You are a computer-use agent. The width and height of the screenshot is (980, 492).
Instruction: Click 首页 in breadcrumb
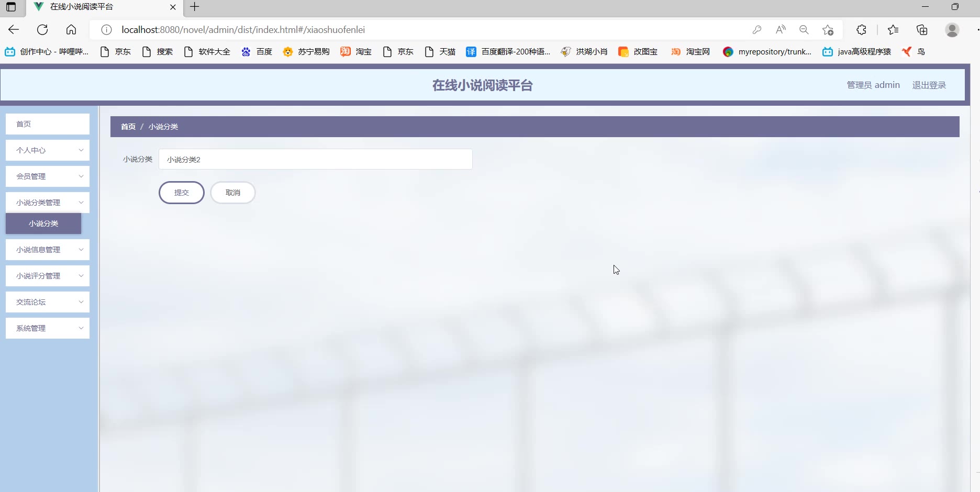128,127
